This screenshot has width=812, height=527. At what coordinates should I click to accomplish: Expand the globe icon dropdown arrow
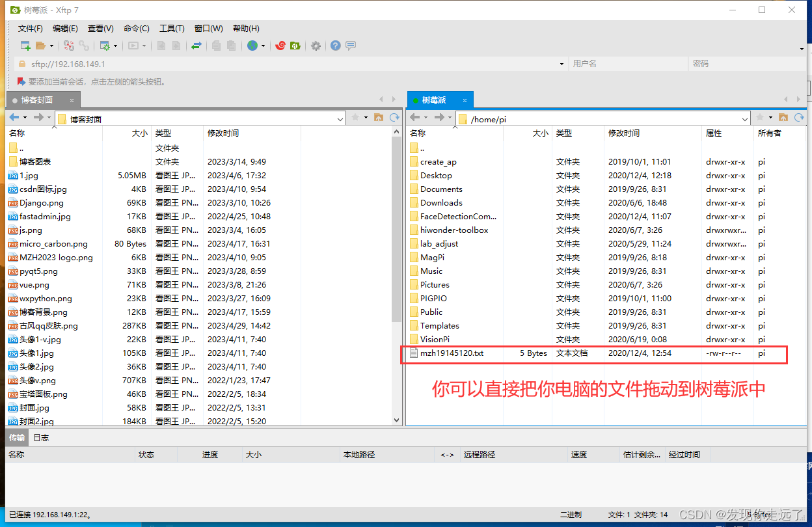pos(263,46)
